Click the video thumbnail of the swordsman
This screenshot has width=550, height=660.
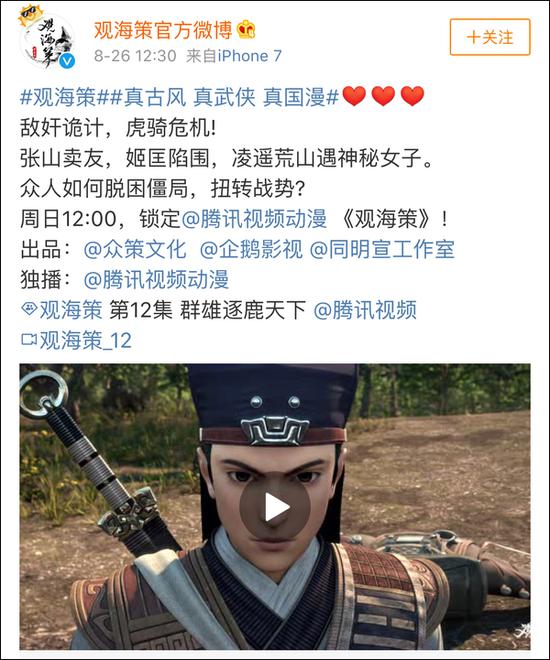coord(275,507)
